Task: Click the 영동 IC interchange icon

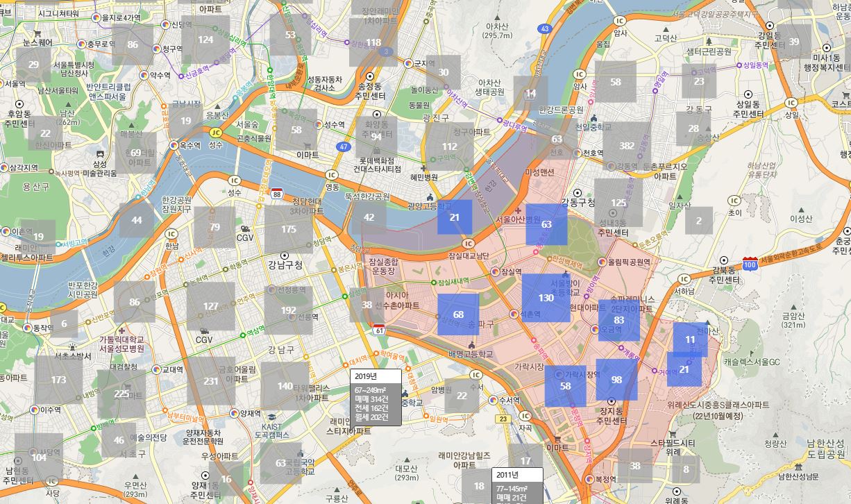Action: [332, 175]
